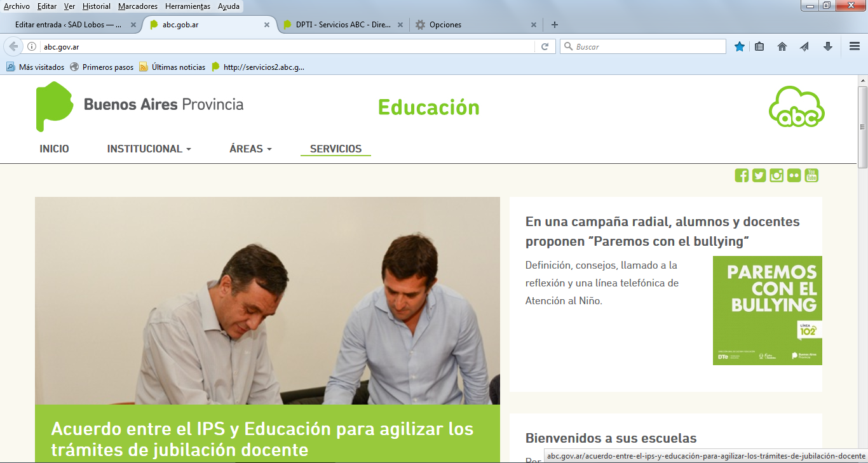Show bookmarks list icon in toolbar
868x463 pixels.
[759, 46]
